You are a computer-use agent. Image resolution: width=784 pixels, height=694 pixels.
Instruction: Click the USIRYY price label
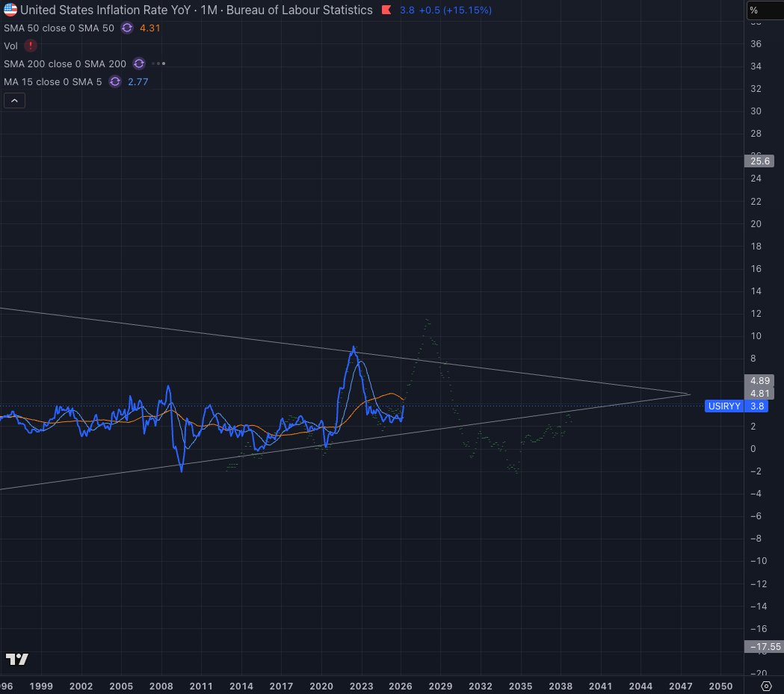pos(724,406)
